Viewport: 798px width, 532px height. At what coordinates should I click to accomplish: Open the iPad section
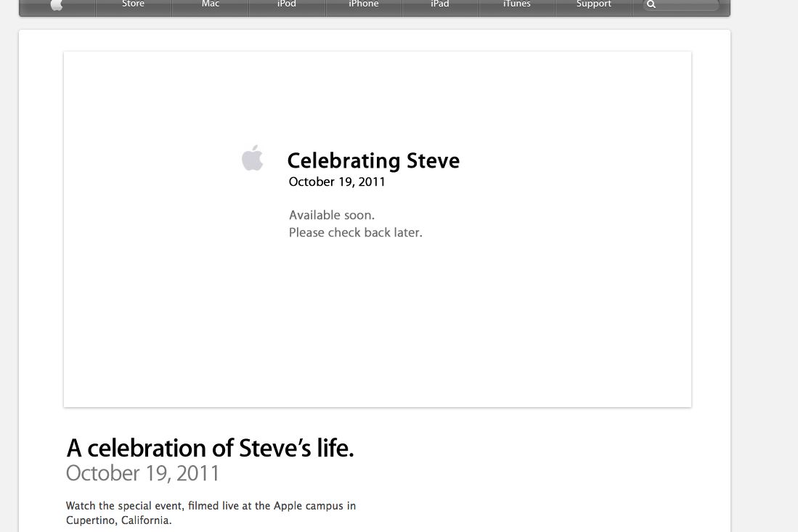pyautogui.click(x=439, y=4)
